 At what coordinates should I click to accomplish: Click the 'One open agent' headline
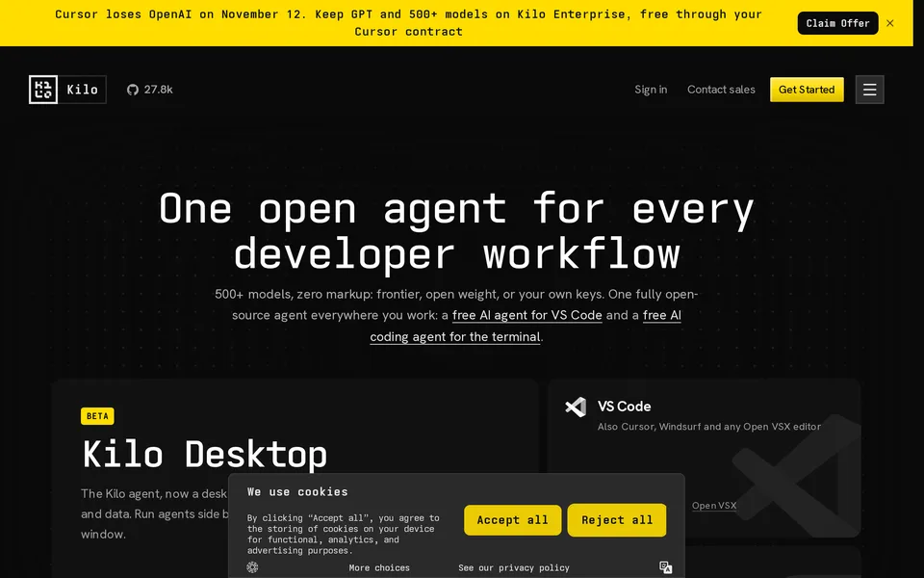click(x=456, y=231)
